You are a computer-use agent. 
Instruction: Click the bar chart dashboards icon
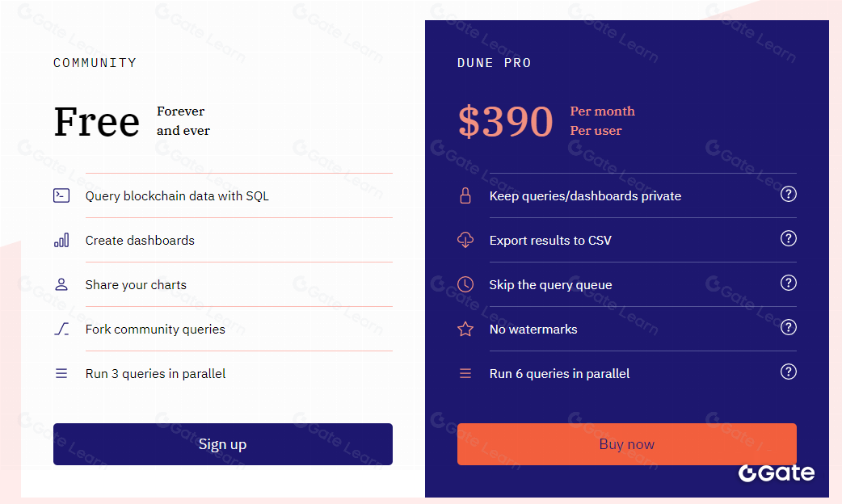pyautogui.click(x=61, y=240)
